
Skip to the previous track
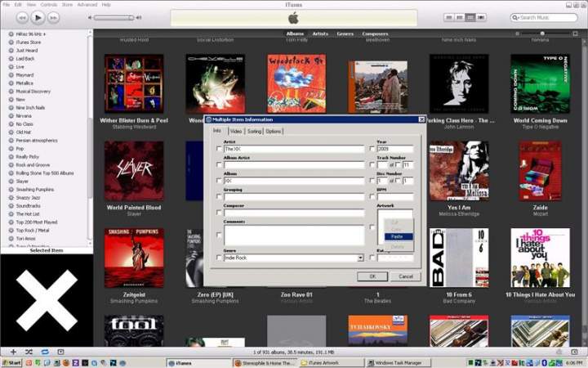point(22,18)
